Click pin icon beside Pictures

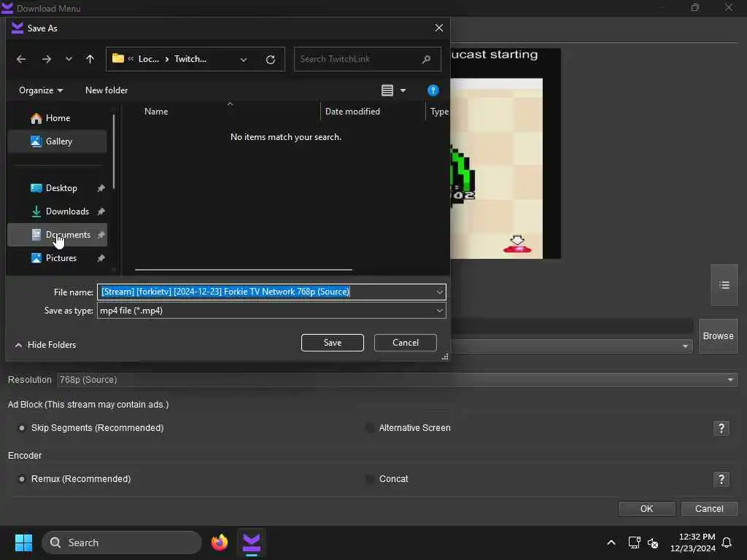click(x=101, y=258)
